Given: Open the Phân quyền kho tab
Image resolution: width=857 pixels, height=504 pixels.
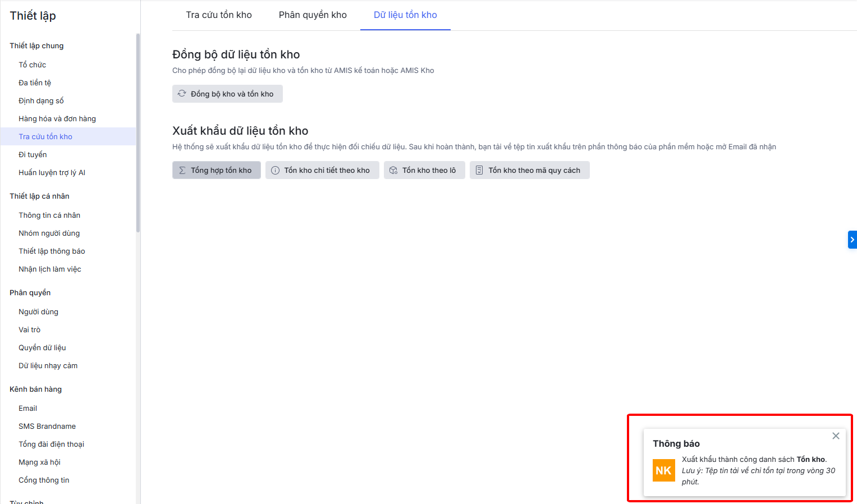Looking at the screenshot, I should (313, 15).
